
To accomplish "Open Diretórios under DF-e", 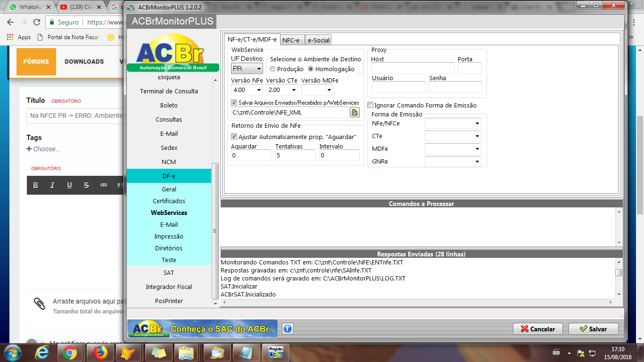I will coord(169,248).
